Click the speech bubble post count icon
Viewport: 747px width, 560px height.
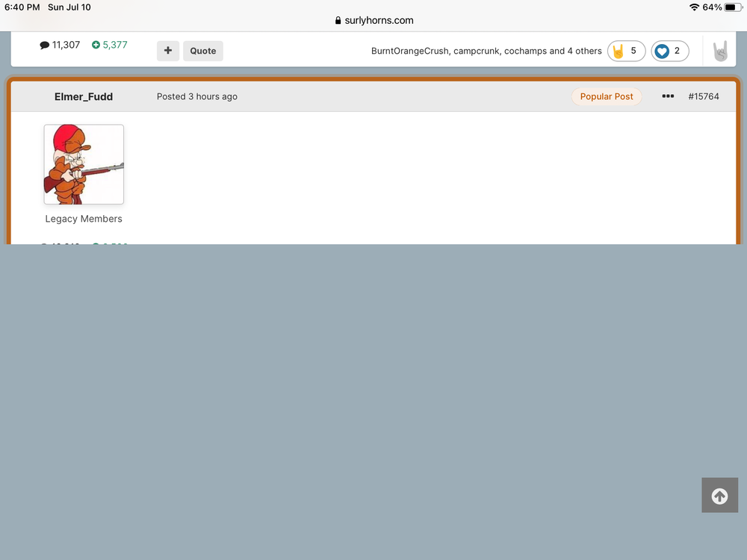coord(44,46)
